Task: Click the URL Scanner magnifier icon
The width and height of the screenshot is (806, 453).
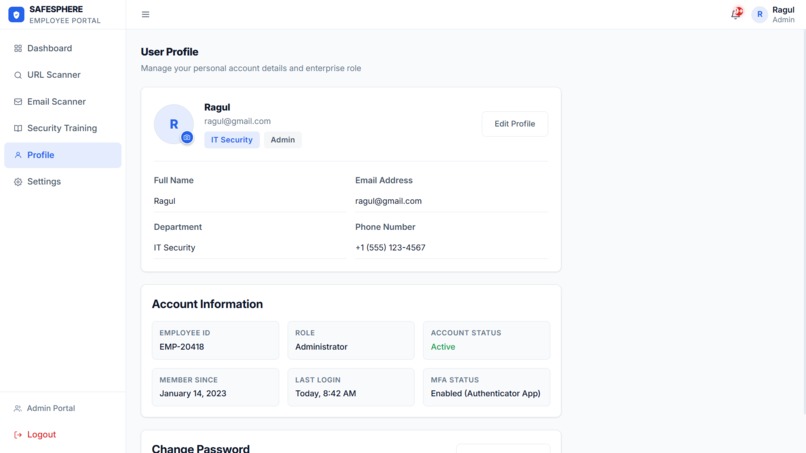Action: pos(18,75)
